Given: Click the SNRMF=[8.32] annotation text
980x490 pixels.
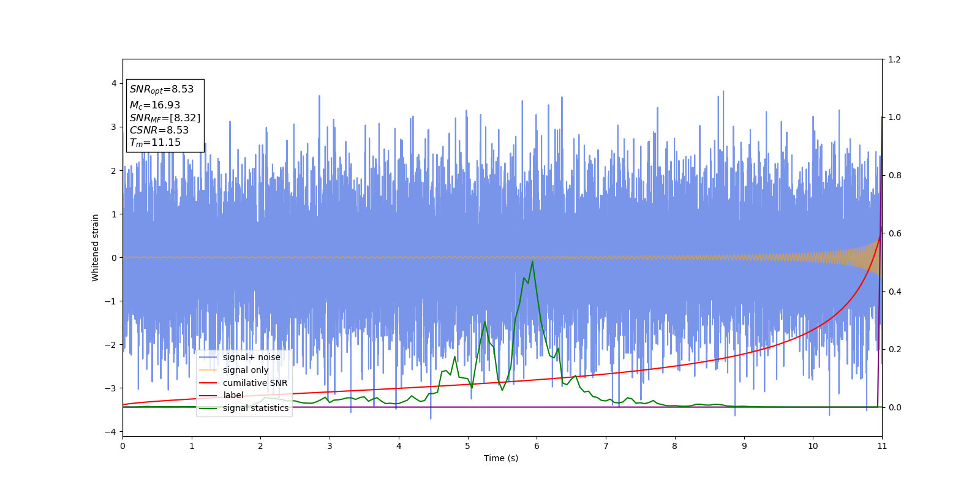Looking at the screenshot, I should pos(165,118).
